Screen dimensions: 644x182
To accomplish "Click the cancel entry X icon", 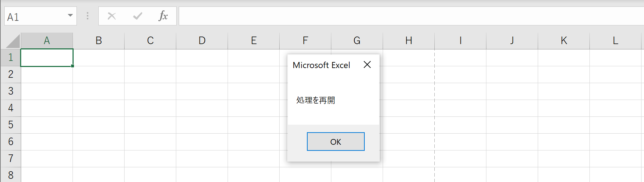I will [112, 16].
